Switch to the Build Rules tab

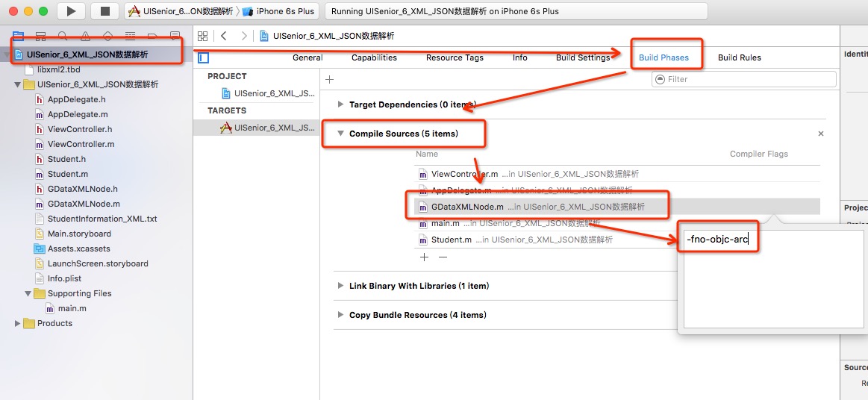click(x=740, y=57)
